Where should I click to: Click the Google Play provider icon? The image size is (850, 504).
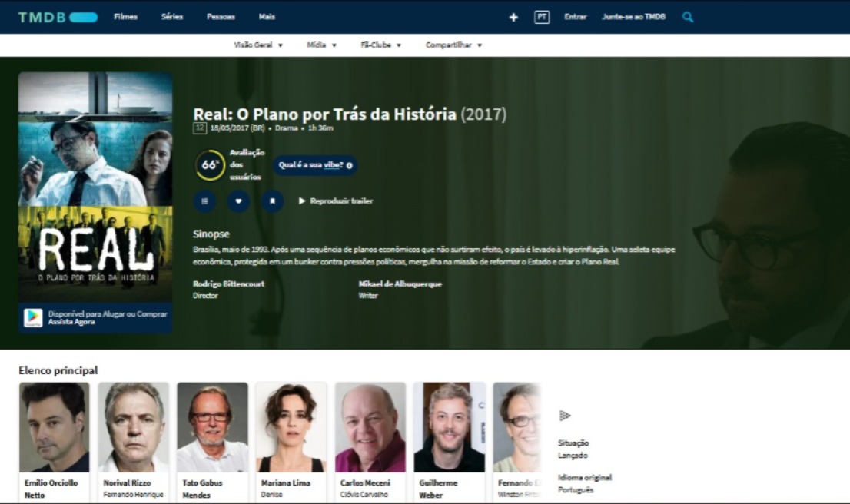click(x=33, y=317)
